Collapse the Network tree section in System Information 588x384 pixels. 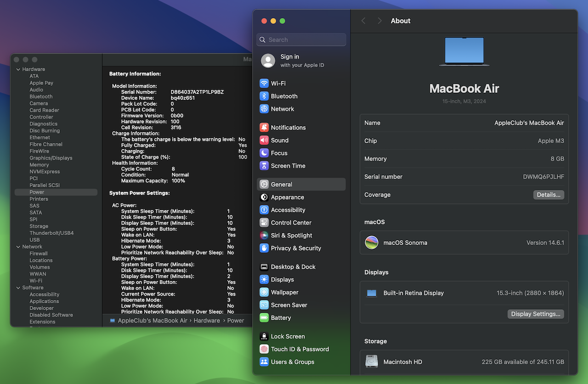pos(18,247)
